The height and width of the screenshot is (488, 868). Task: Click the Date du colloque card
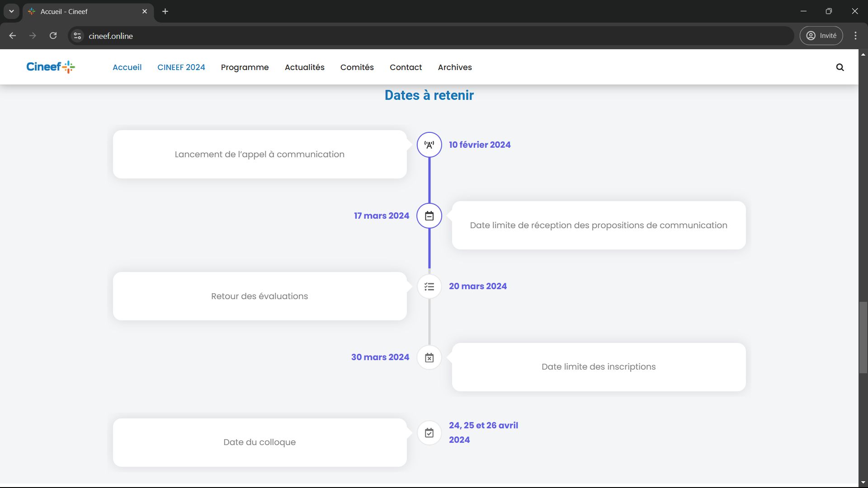point(260,443)
